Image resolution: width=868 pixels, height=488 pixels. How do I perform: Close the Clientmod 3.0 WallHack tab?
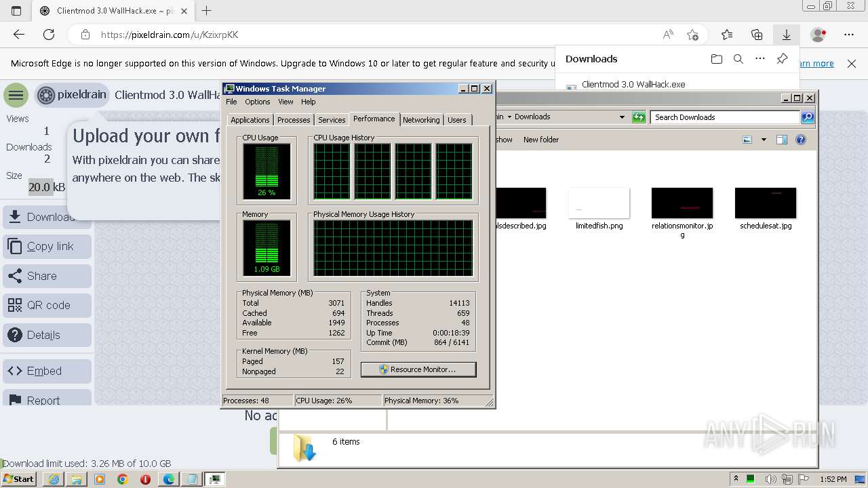[184, 11]
